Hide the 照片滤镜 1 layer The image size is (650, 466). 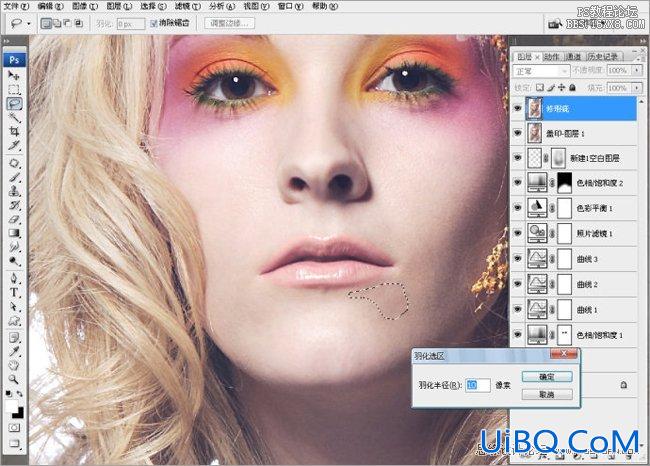pos(518,233)
